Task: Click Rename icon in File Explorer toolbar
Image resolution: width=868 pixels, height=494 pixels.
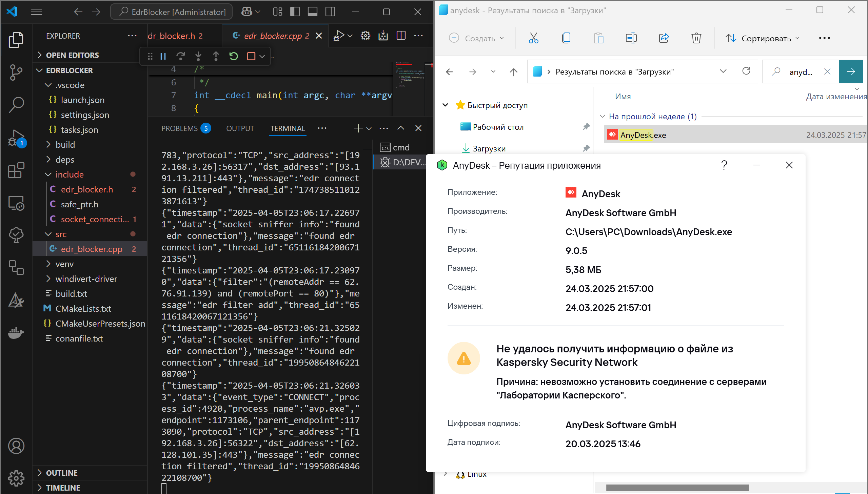Action: [x=631, y=38]
